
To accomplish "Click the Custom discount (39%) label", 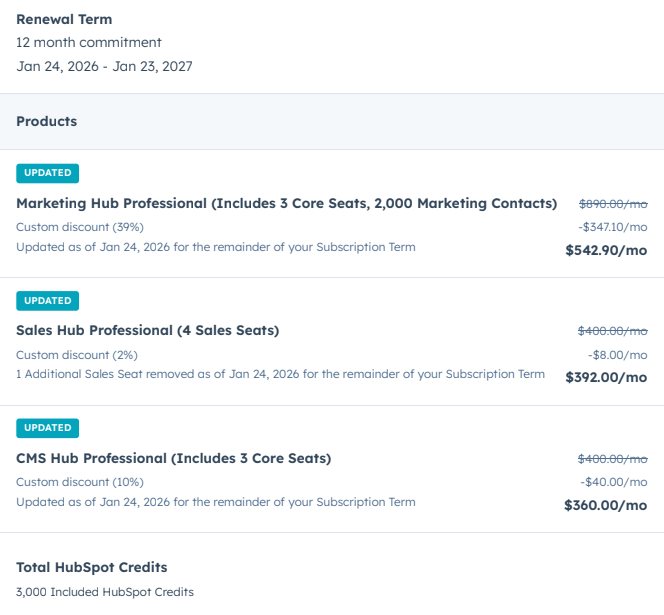I will pos(80,227).
